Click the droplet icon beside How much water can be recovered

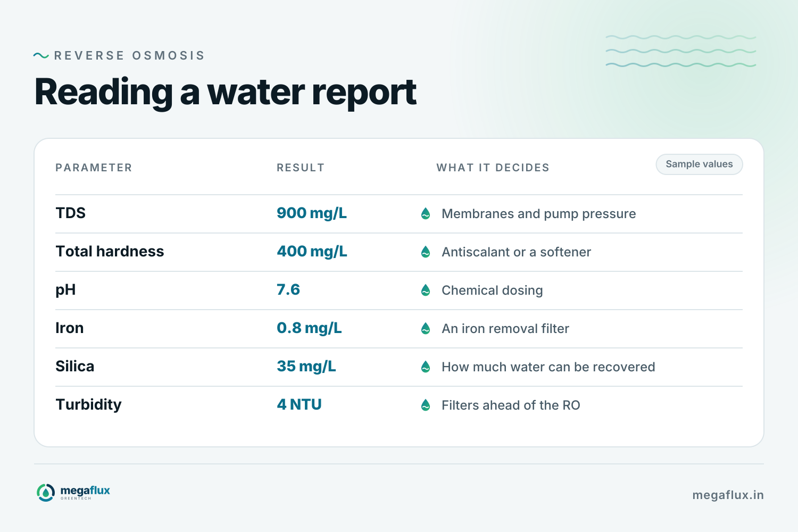(426, 367)
